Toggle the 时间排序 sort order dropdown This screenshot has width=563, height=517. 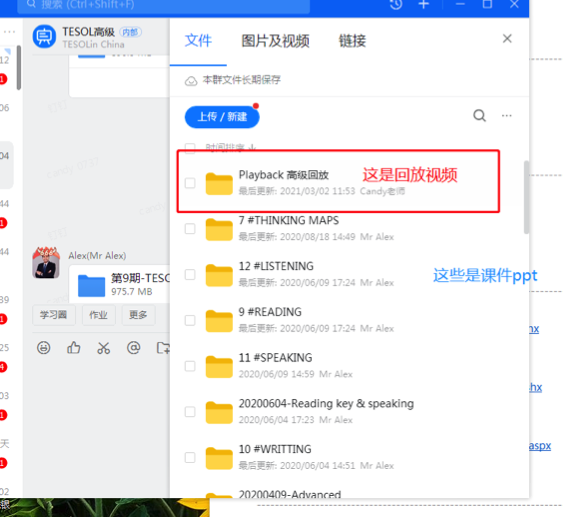pos(230,147)
